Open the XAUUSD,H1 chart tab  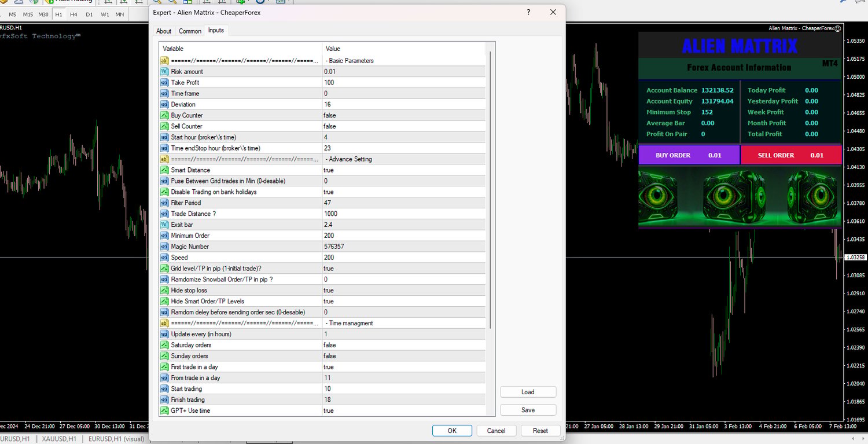click(57, 439)
